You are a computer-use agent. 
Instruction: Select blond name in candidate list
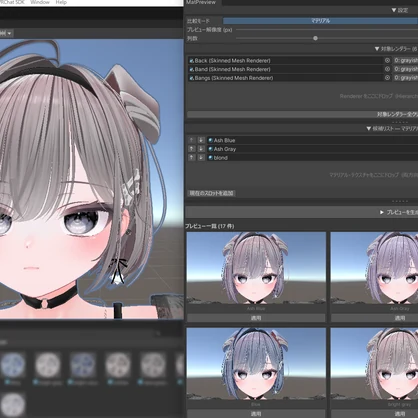[x=221, y=158]
